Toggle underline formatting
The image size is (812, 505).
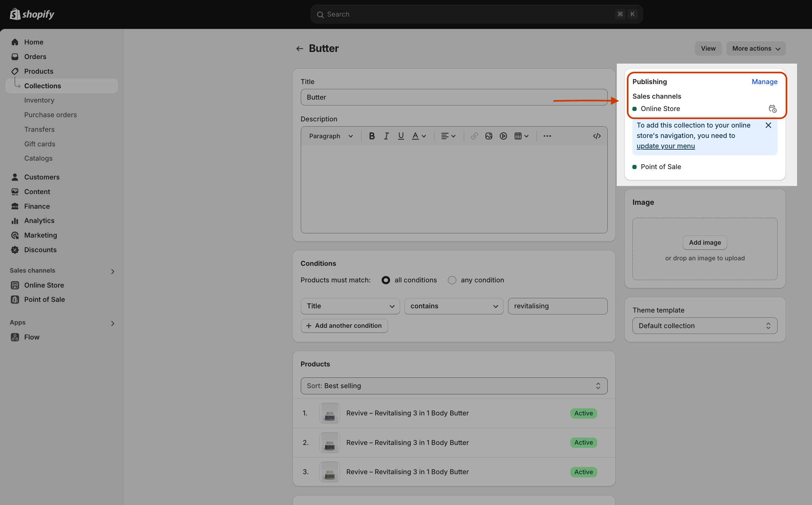pos(401,136)
